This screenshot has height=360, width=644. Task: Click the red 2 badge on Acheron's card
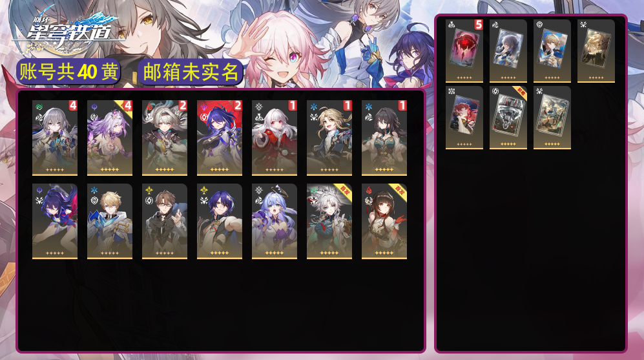coord(238,105)
